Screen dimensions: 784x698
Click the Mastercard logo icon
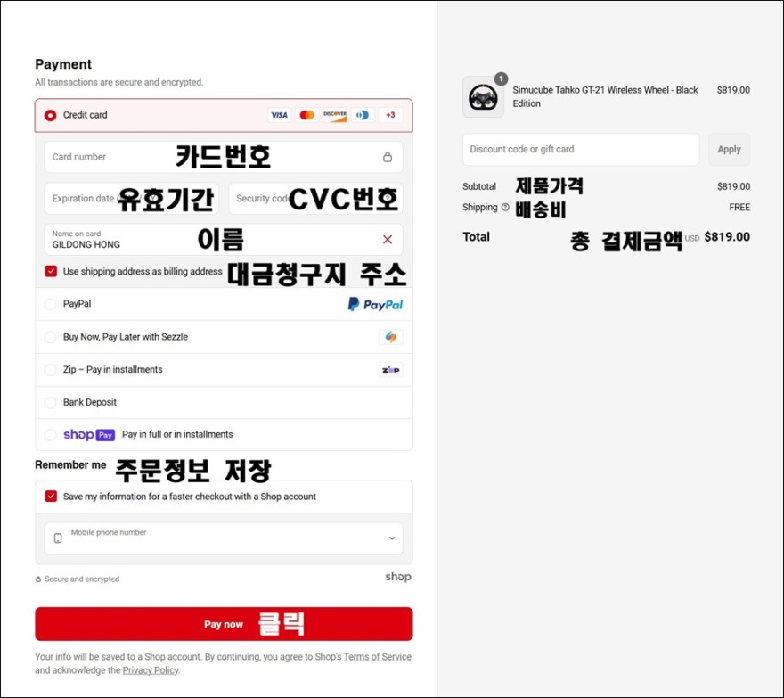[307, 115]
